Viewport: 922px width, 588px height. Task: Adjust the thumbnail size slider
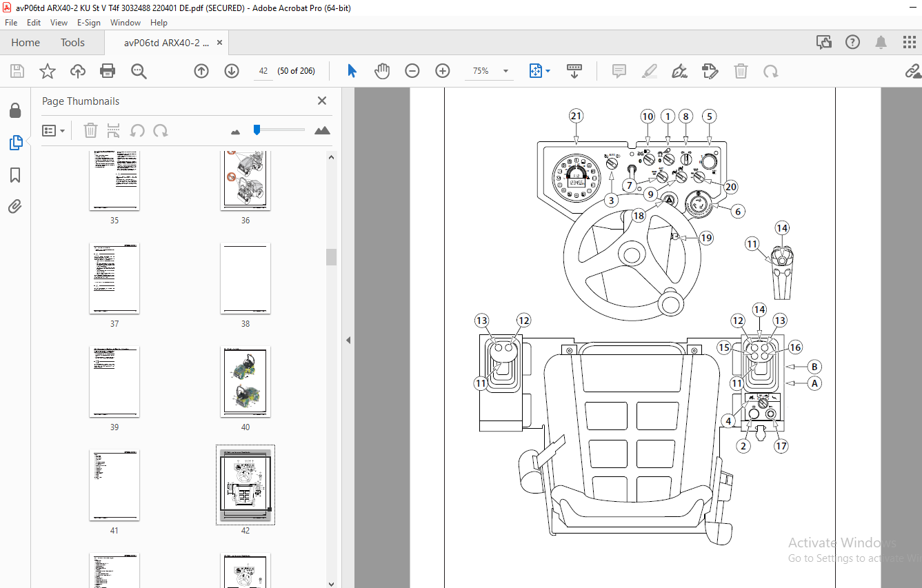click(257, 129)
